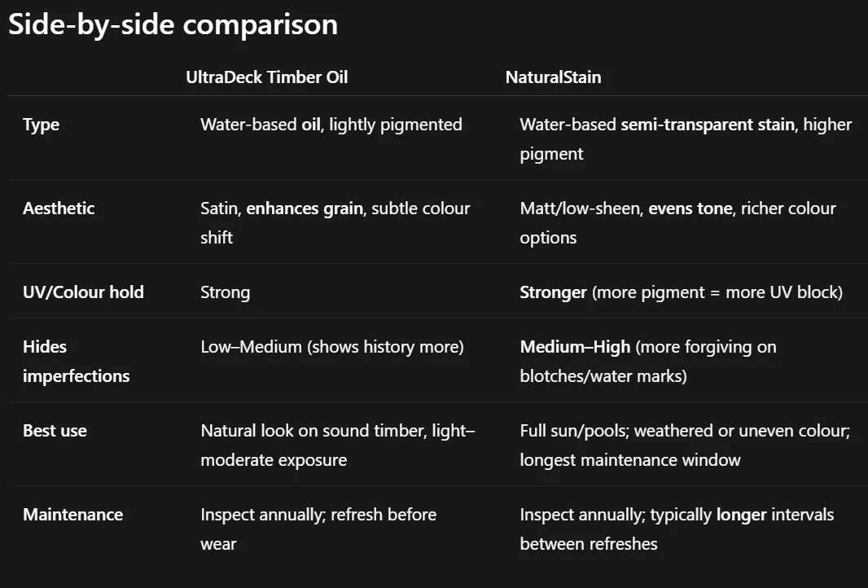Select the 'Aesthetic' row label

(x=59, y=208)
